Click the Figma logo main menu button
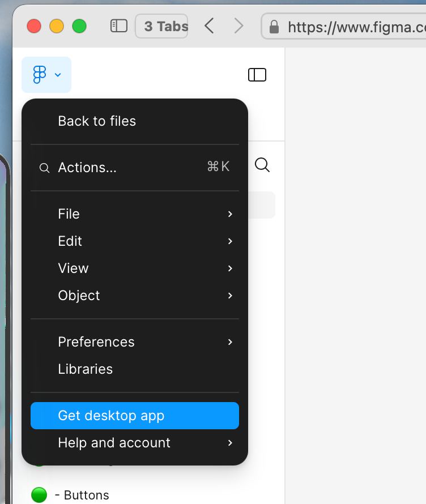This screenshot has width=426, height=504. point(46,75)
